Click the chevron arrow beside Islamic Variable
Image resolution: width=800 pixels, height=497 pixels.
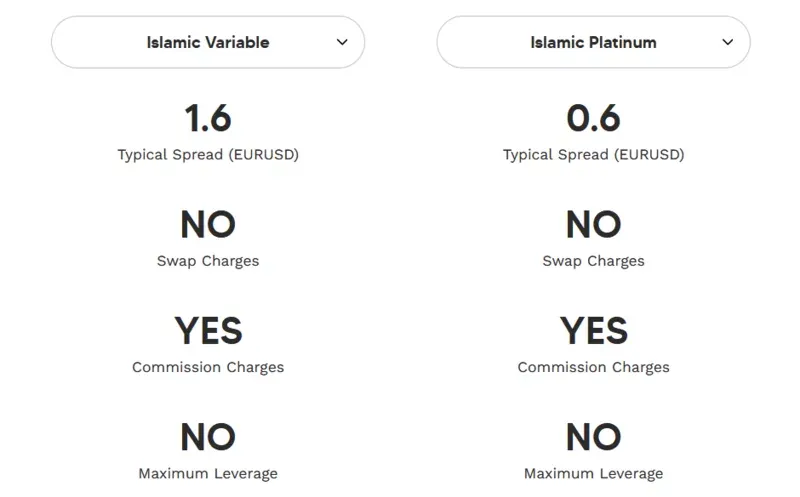click(342, 42)
